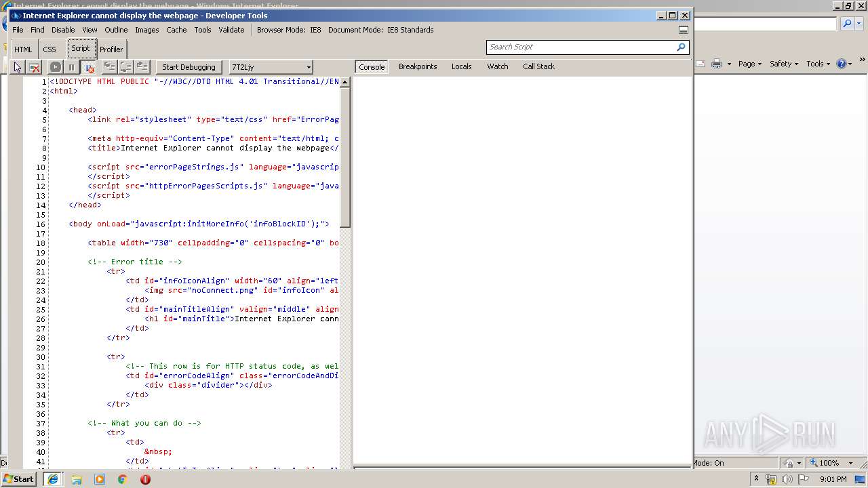Click the red Opera-style taskbar icon

[145, 479]
